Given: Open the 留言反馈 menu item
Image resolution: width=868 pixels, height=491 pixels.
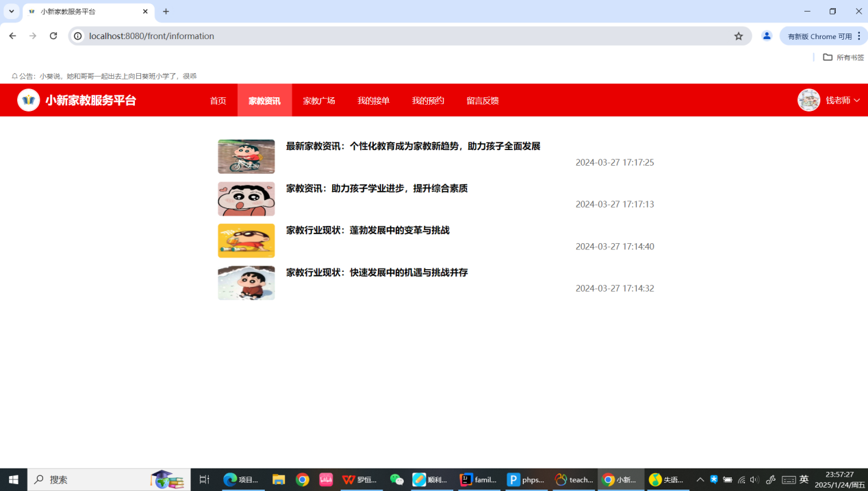Looking at the screenshot, I should (x=483, y=101).
